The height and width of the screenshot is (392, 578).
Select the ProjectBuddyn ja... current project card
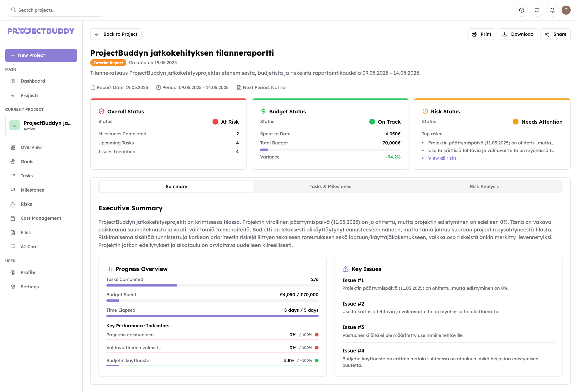(41, 125)
